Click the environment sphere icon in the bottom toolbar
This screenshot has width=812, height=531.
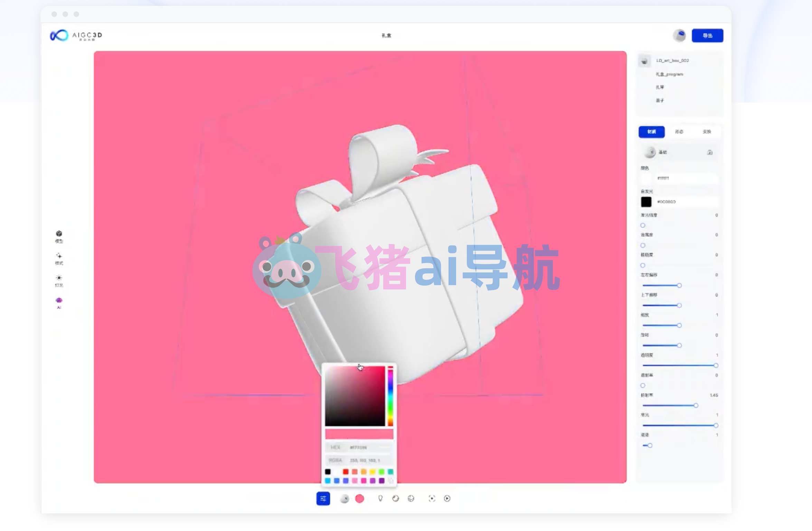pyautogui.click(x=344, y=499)
